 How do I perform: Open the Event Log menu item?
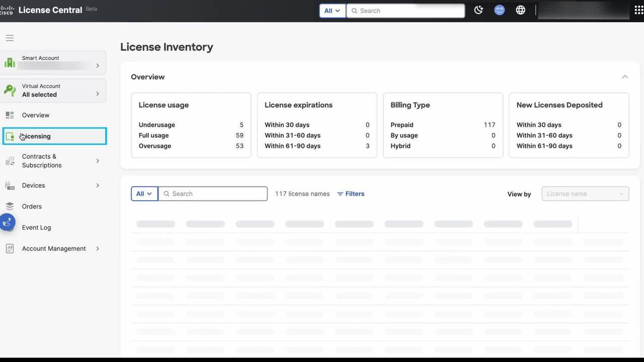pos(36,227)
